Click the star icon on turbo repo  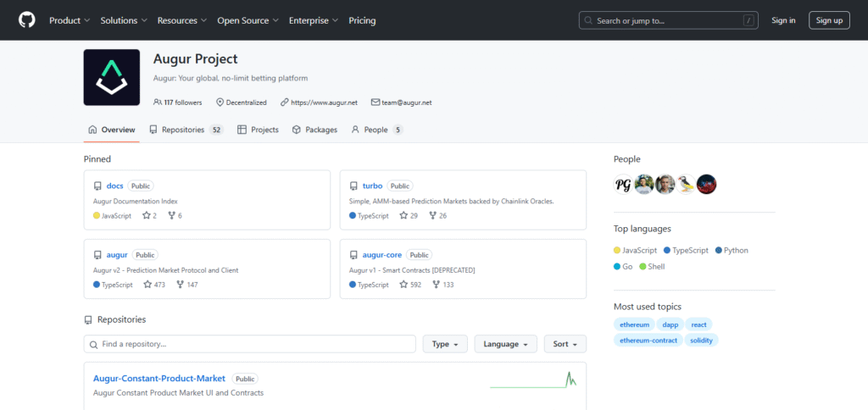point(403,216)
